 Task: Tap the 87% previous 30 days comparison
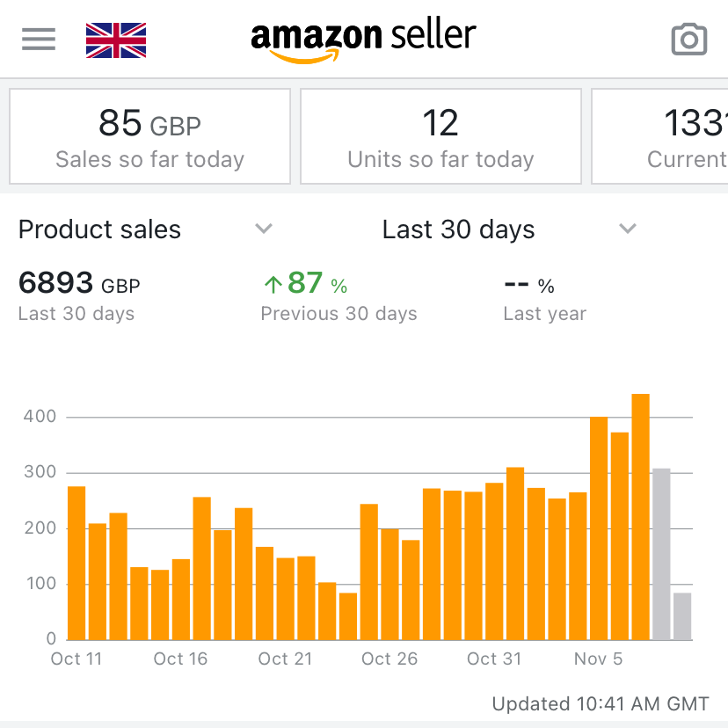coord(317,284)
